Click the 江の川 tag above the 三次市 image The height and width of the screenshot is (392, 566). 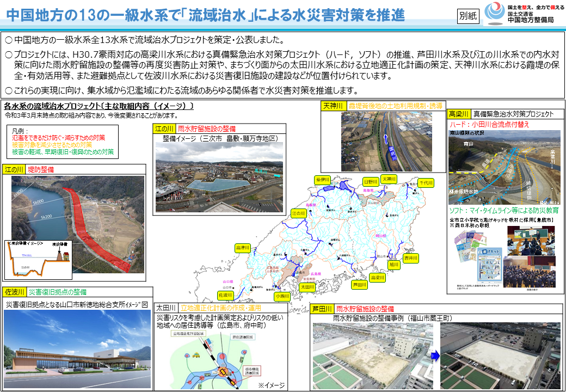(x=164, y=129)
